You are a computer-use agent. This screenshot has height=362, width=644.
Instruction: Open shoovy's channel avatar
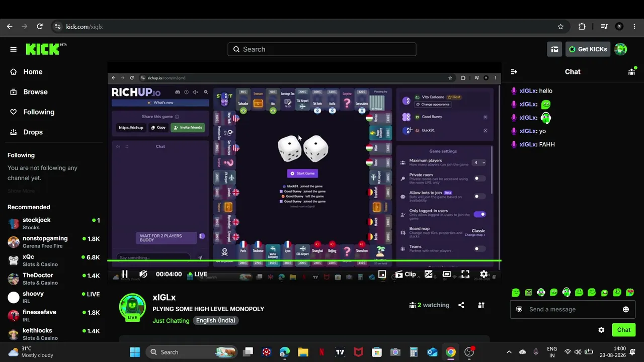[x=14, y=298]
